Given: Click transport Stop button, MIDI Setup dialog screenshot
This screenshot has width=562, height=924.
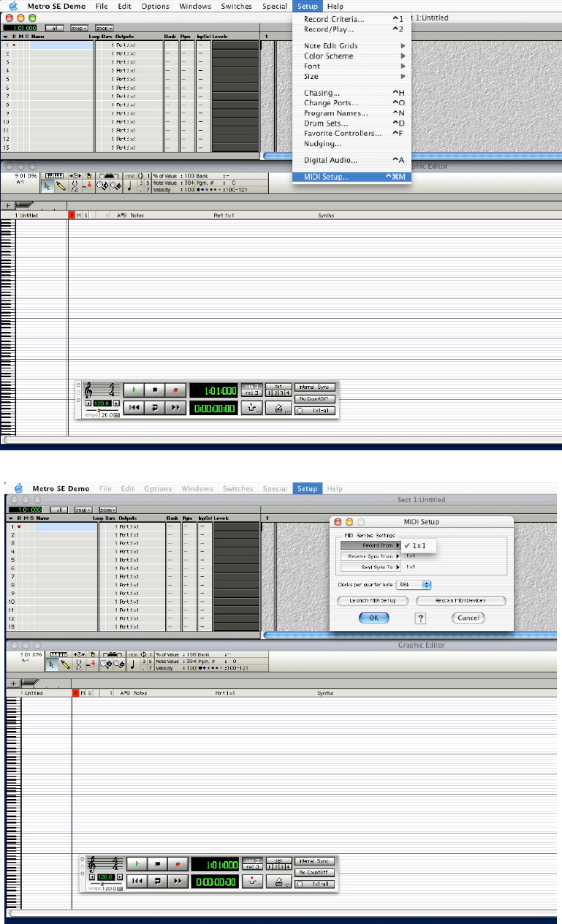Looking at the screenshot, I should [157, 864].
